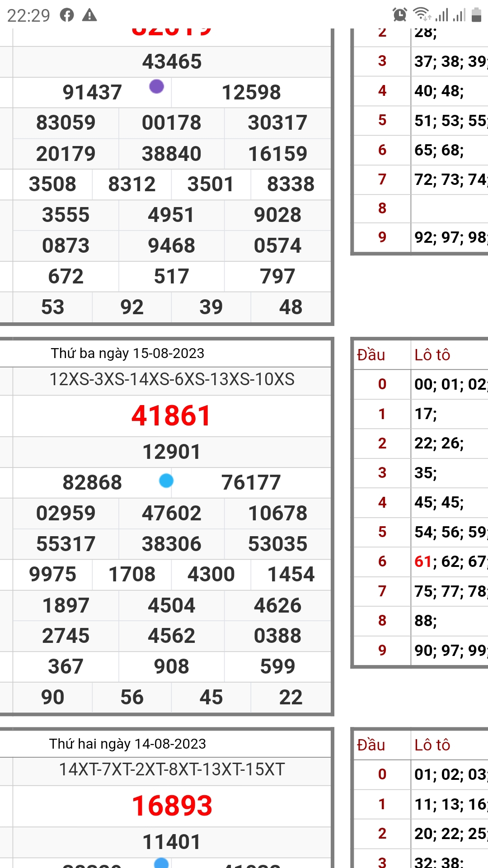This screenshot has width=488, height=868.
Task: Select the highlighted red 61 in lô tô row 6
Action: (x=423, y=561)
